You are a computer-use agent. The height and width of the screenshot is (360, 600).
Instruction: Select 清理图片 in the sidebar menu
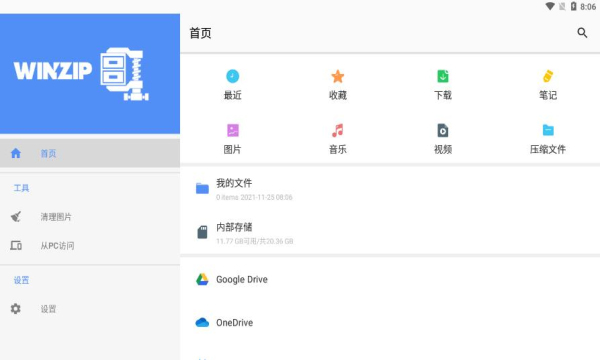click(x=90, y=217)
